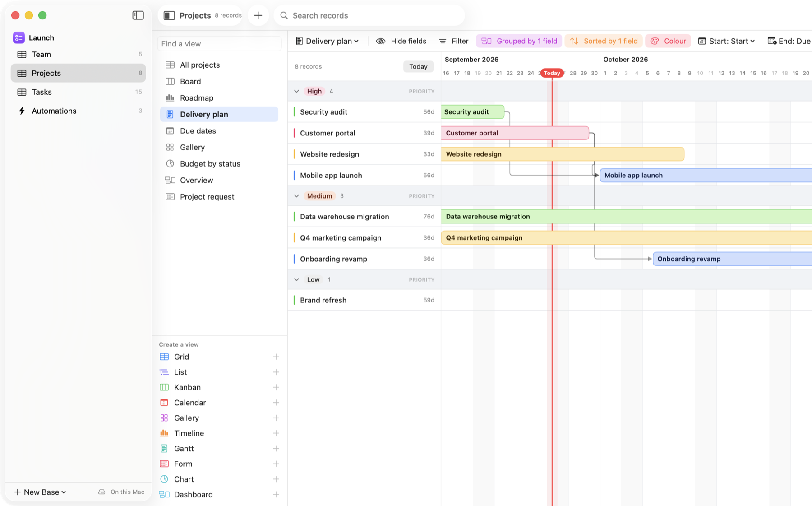Open the New Base dropdown

(40, 492)
